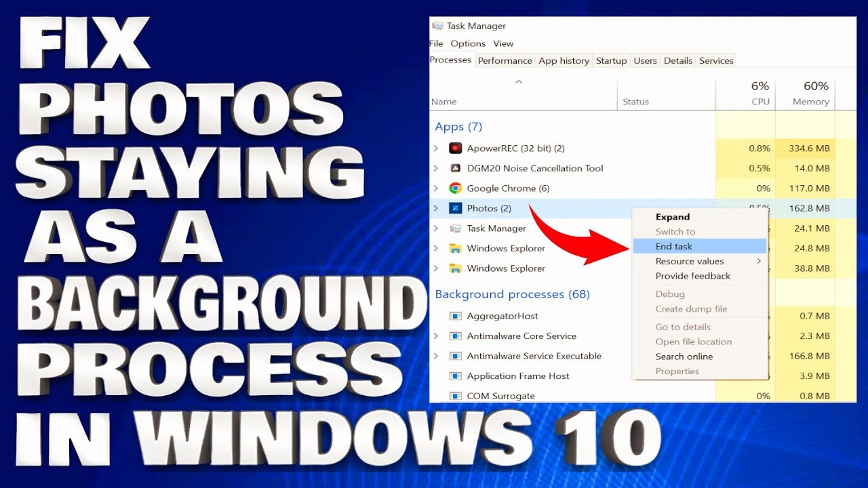Viewport: 868px width, 488px height.
Task: Click the Antimalware Core Service icon
Action: tap(456, 336)
